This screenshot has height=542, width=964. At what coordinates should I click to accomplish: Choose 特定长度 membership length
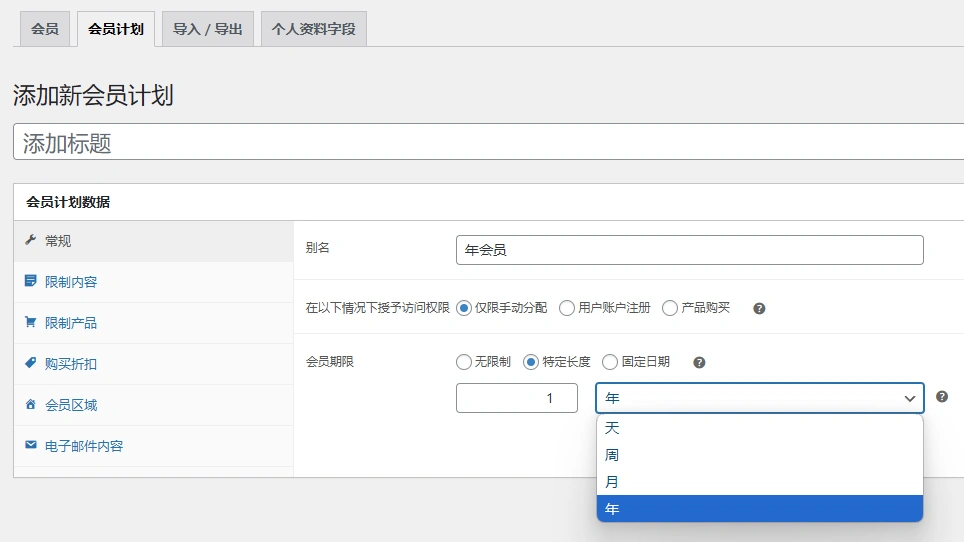tap(531, 362)
